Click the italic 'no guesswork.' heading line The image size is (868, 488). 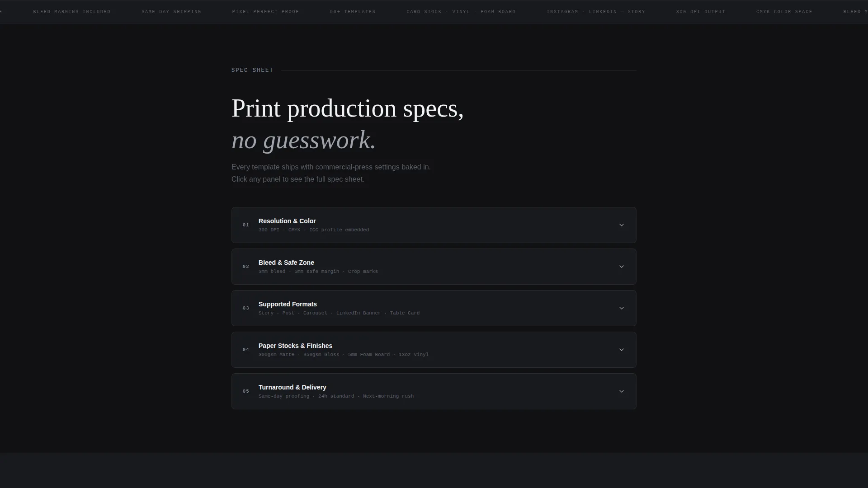pyautogui.click(x=303, y=141)
